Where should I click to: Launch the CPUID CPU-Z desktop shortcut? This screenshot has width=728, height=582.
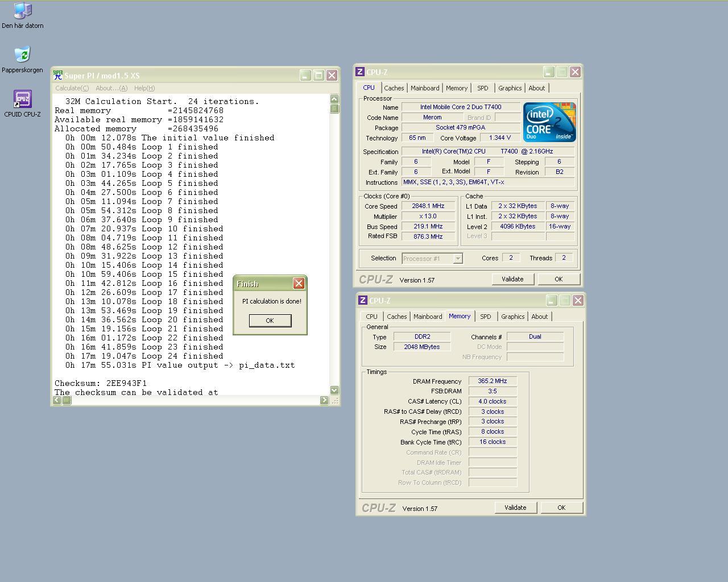(x=22, y=104)
